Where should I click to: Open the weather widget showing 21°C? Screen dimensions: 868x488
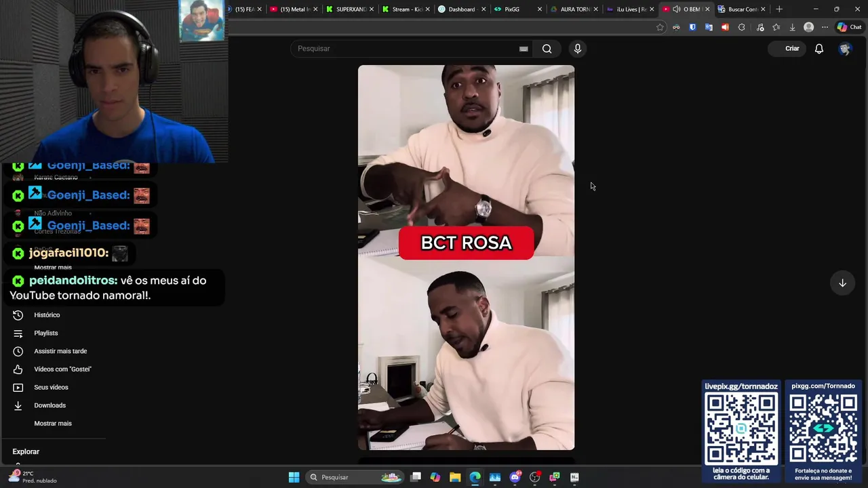[33, 477]
